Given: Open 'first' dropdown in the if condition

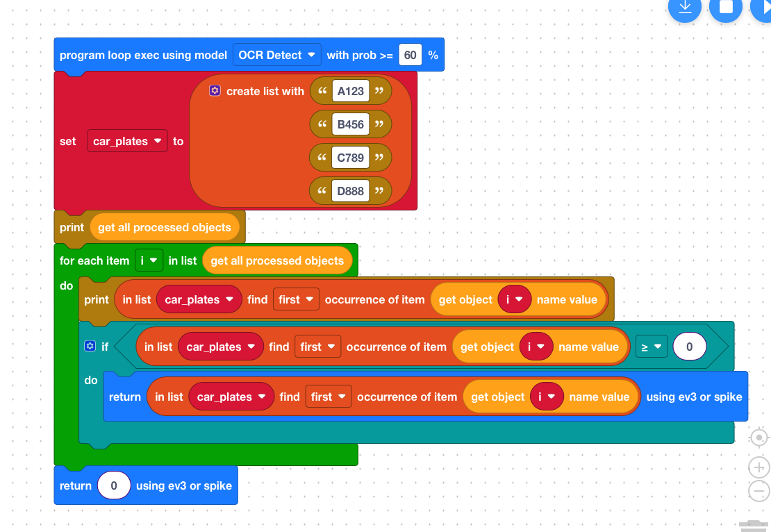Looking at the screenshot, I should tap(317, 347).
